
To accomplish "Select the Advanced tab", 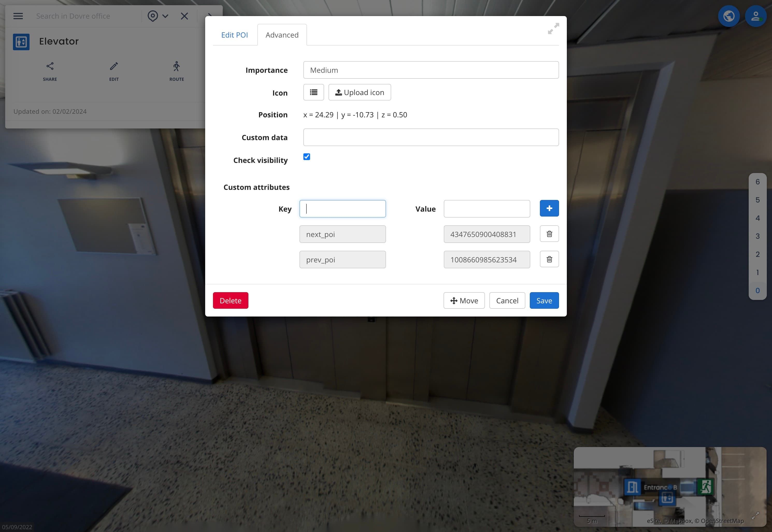I will [x=282, y=35].
